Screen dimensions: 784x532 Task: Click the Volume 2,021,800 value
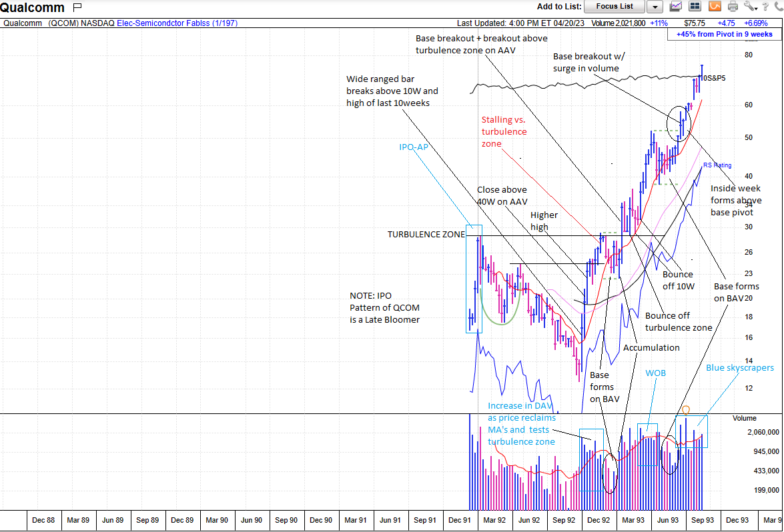[x=618, y=23]
